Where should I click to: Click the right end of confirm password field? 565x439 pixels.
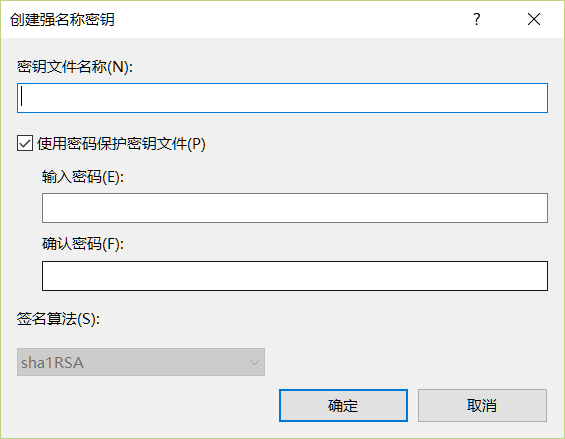(x=540, y=276)
